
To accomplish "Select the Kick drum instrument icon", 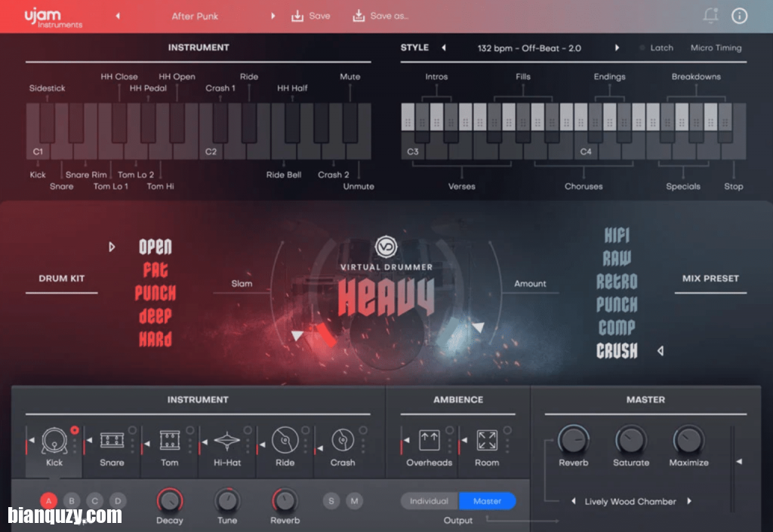I will 54,440.
